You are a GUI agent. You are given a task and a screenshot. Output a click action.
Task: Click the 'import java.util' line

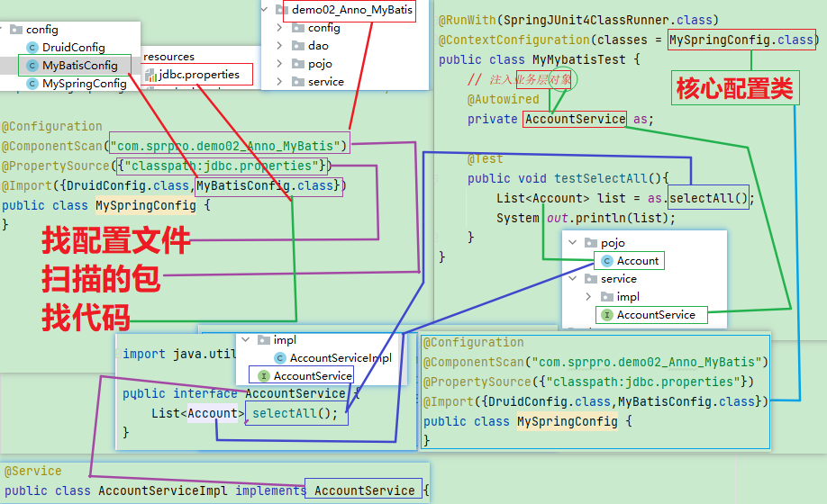point(179,354)
